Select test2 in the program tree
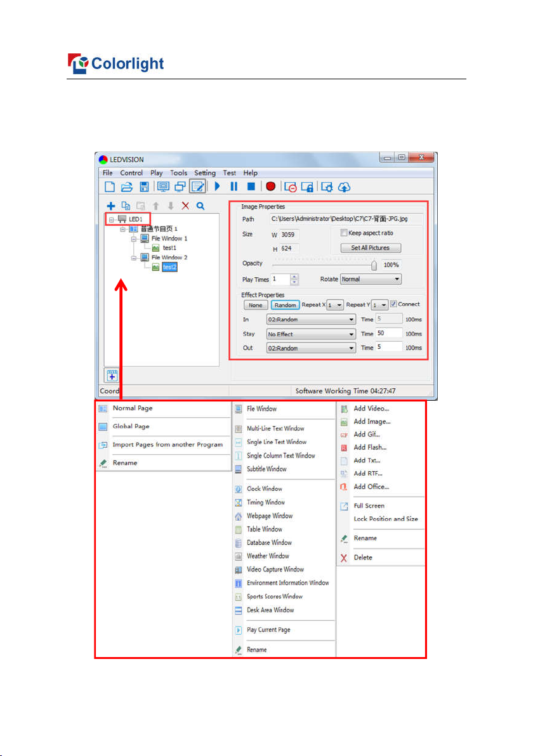Screen dimensions: 533x756 (x=169, y=266)
